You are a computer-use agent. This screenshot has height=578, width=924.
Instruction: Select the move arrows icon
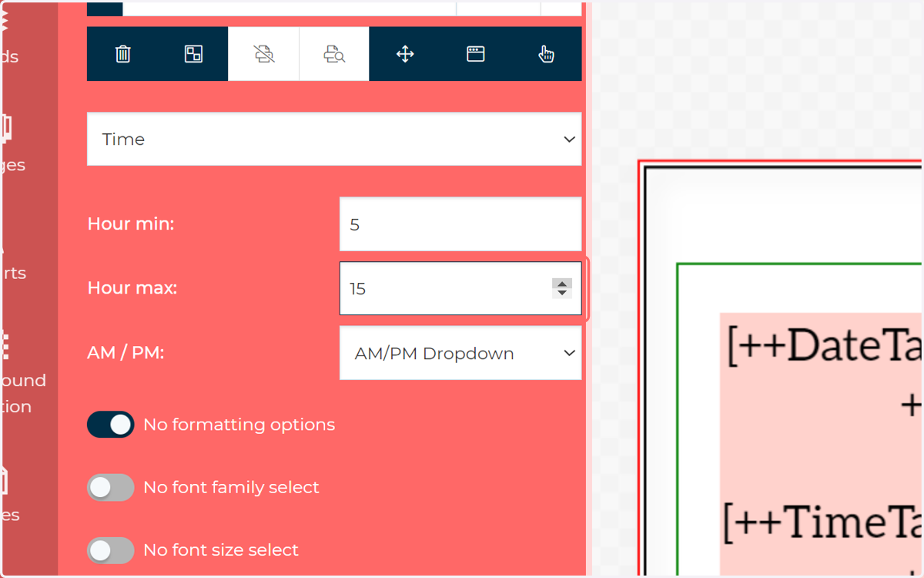405,54
